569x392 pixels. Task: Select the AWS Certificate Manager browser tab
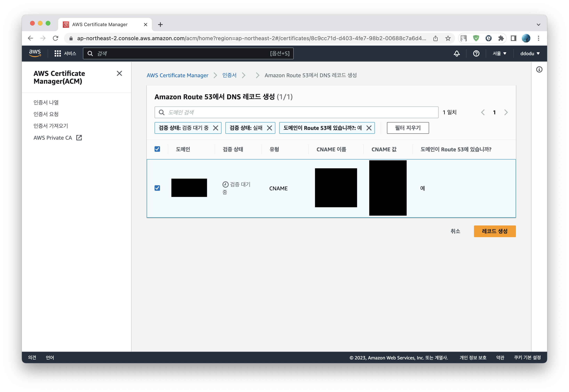click(105, 24)
